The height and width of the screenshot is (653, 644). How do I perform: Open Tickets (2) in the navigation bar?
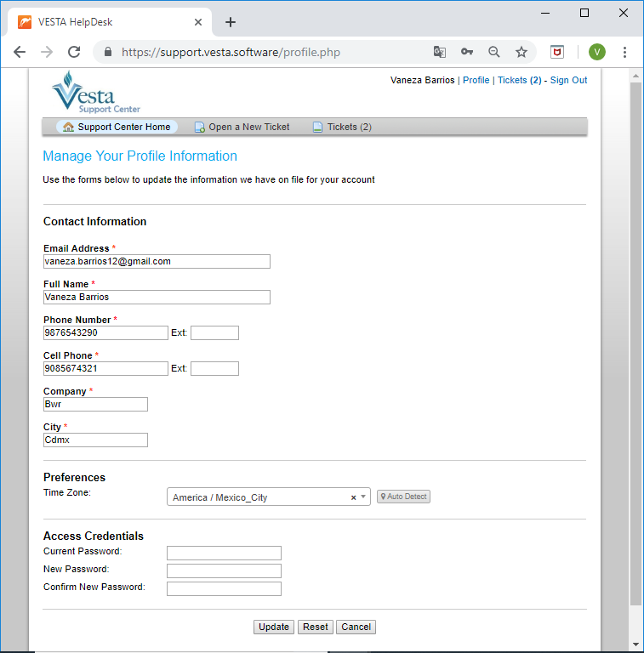click(x=341, y=127)
